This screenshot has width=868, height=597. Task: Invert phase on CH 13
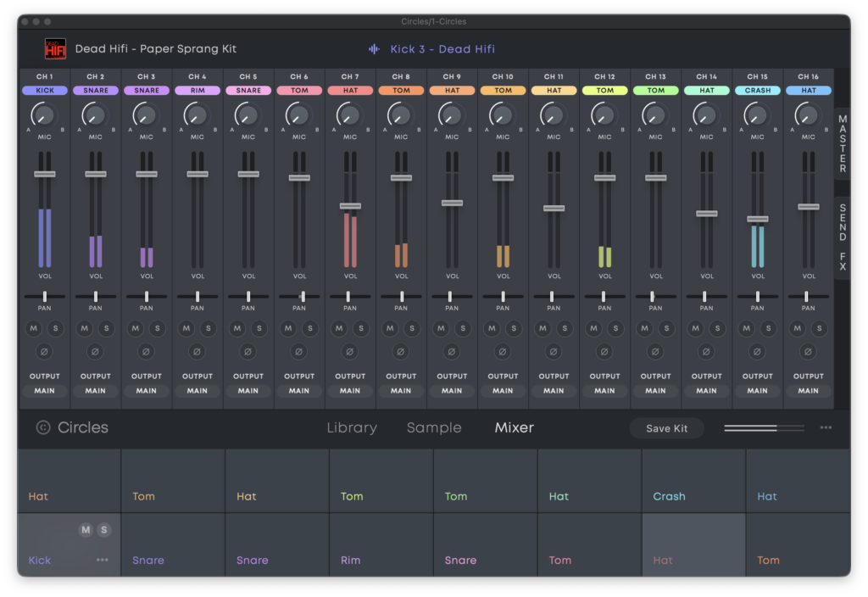(x=655, y=352)
